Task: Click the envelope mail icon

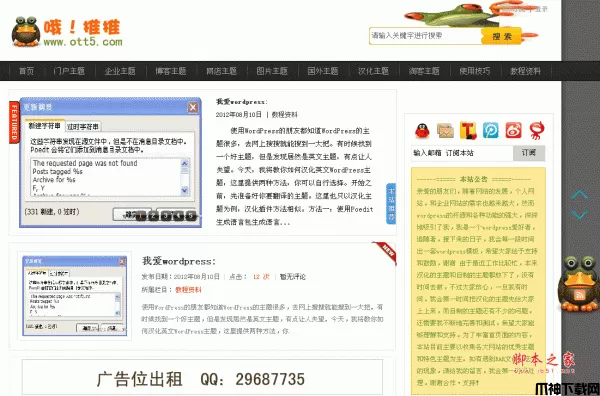Action: 445,131
